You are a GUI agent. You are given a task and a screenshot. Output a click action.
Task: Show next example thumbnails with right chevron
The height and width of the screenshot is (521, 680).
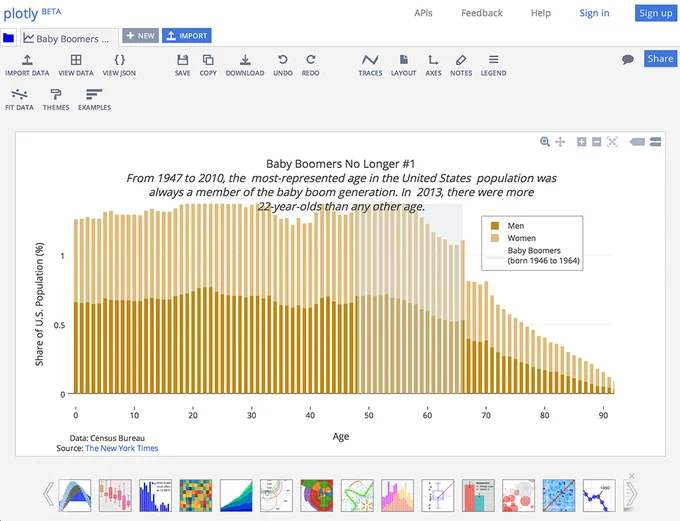[x=632, y=494]
